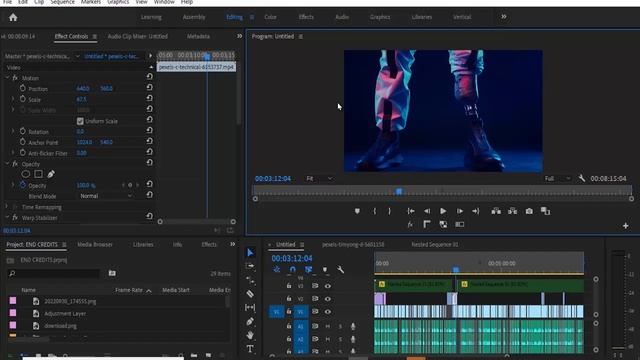Go to In point
This screenshot has width=640, height=360.
(411, 211)
